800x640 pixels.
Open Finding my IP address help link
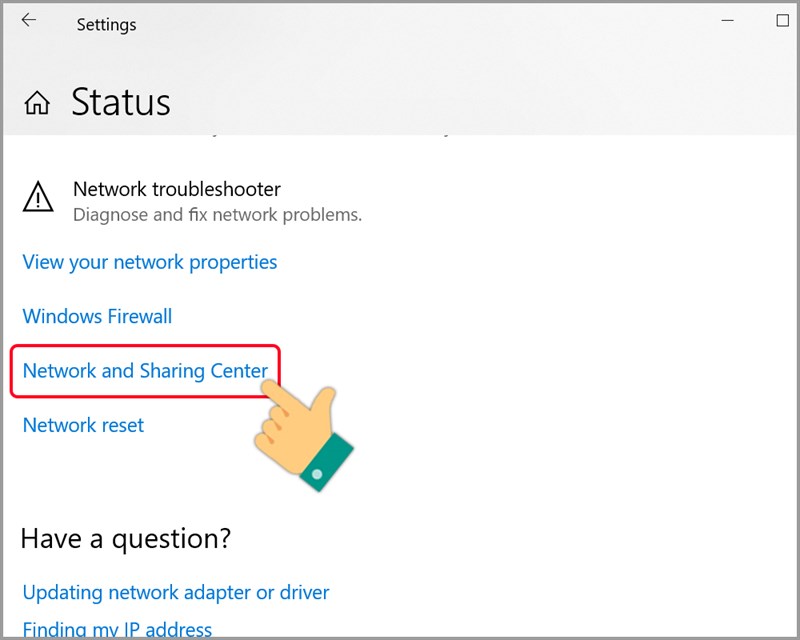[117, 630]
